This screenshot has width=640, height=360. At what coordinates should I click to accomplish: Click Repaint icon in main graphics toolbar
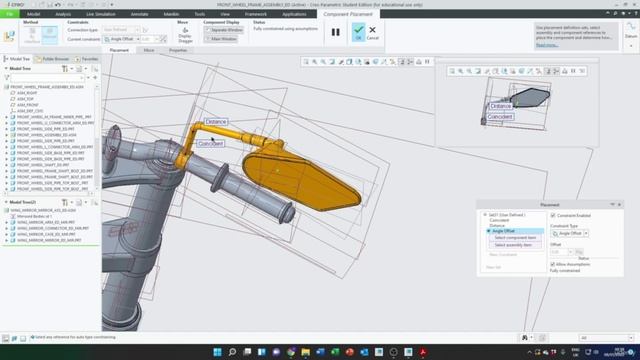tap(332, 62)
